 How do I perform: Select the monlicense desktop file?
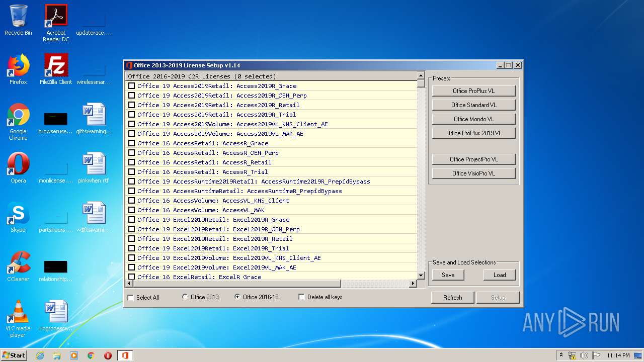(56, 171)
